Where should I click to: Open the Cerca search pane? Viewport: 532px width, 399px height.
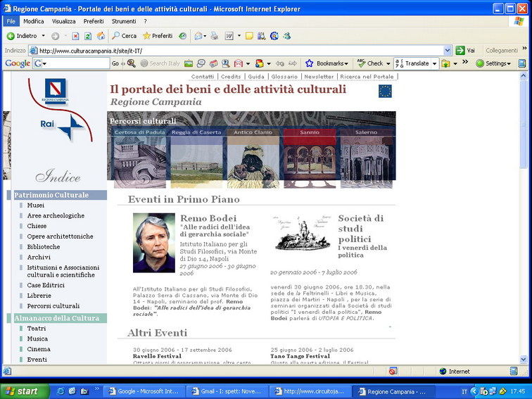click(124, 36)
